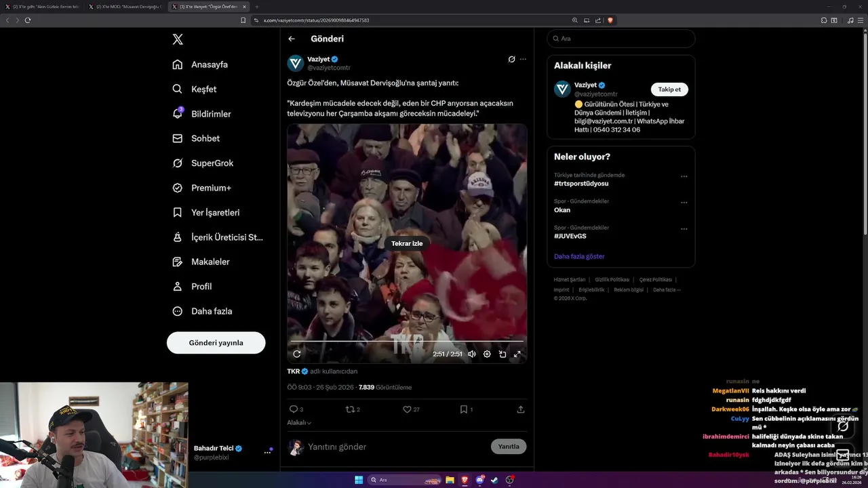The width and height of the screenshot is (868, 488).
Task: Open File Explorer from the taskbar
Action: (450, 480)
